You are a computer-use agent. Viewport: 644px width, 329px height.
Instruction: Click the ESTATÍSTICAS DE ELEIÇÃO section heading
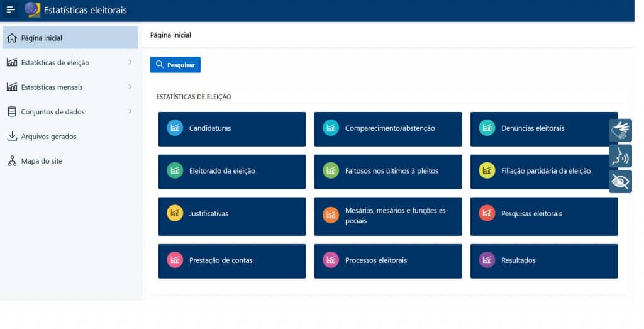click(194, 97)
